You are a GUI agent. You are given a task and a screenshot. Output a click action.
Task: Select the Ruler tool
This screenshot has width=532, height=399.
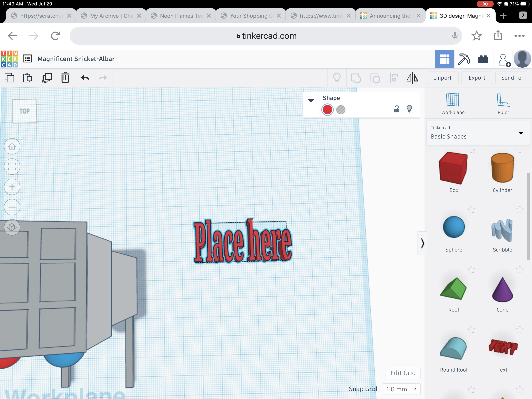pyautogui.click(x=503, y=103)
